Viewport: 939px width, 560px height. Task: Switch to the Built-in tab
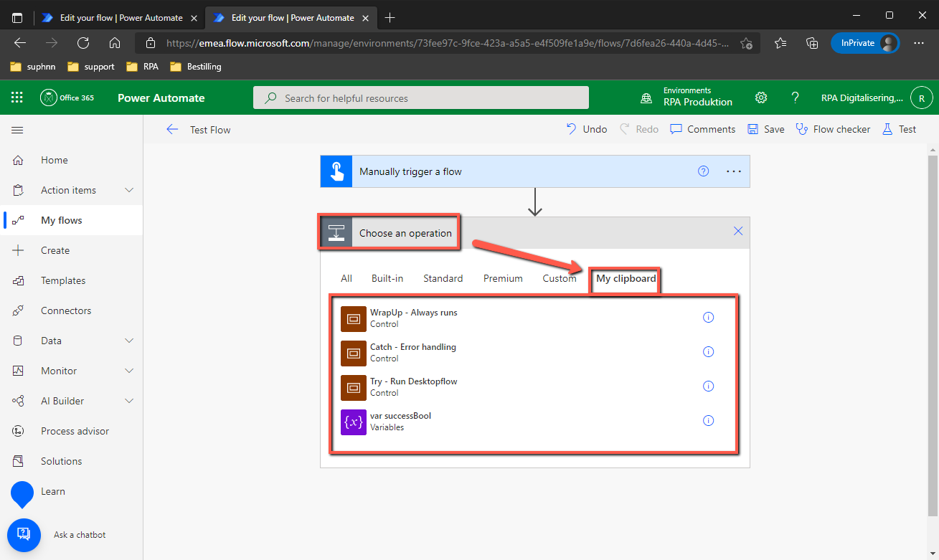coord(387,278)
